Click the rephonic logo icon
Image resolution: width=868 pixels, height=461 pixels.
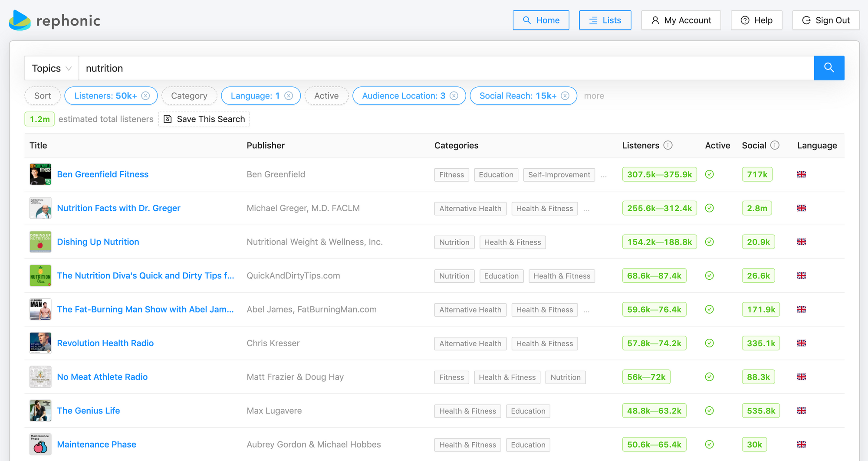coord(20,20)
